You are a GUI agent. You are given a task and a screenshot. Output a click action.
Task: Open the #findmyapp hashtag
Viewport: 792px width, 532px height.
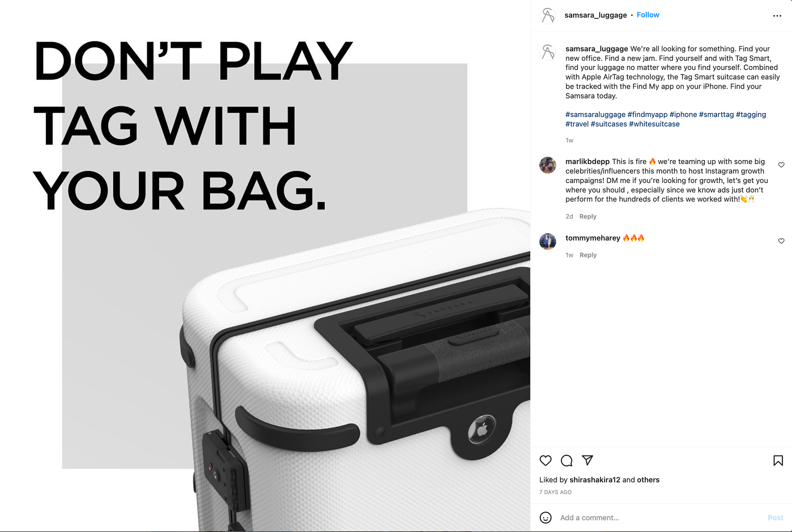click(x=647, y=115)
